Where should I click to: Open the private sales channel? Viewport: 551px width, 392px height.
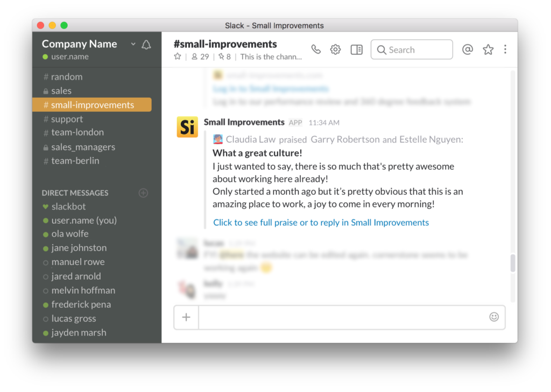pos(57,91)
